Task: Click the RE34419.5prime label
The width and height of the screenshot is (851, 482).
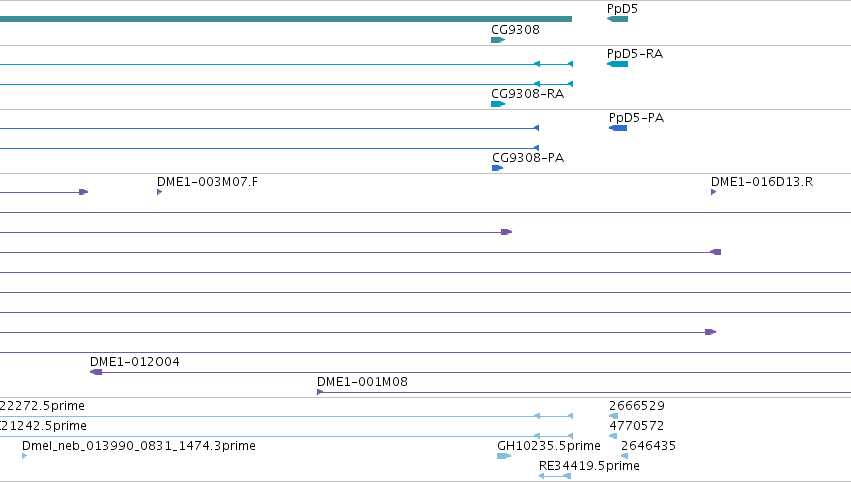Action: pos(589,466)
